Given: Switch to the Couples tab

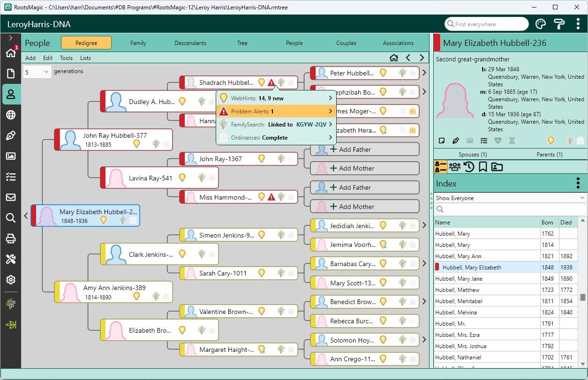Looking at the screenshot, I should (346, 43).
